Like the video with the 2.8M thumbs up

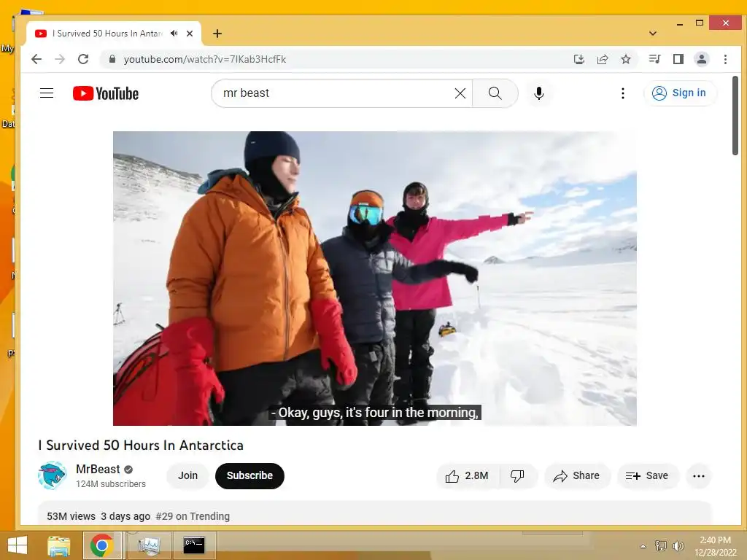point(468,475)
